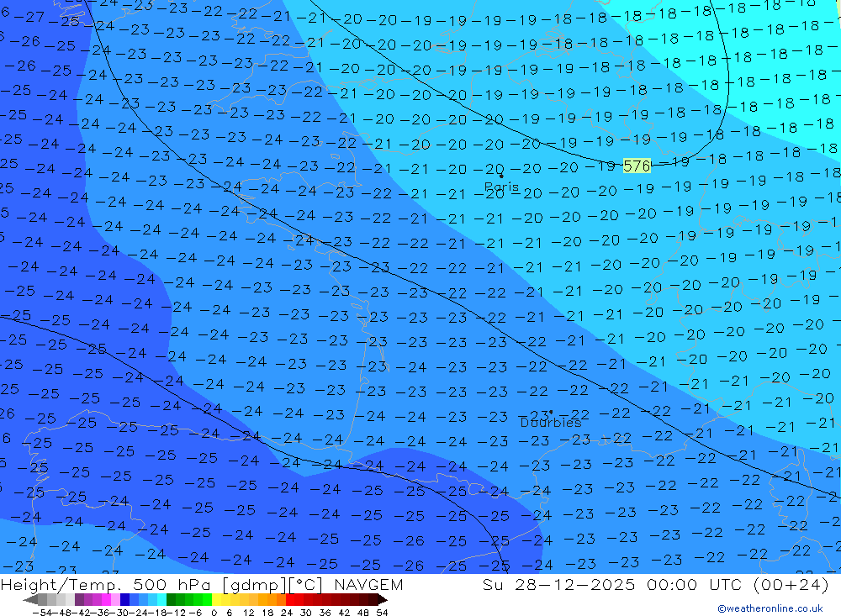Click the 00:00 UTC forecast time
Screen dimensions: 841x616
[x=696, y=584]
